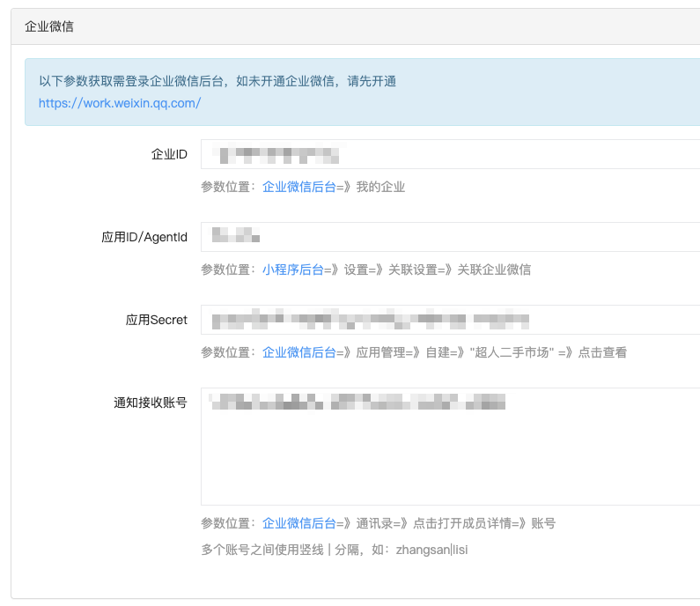
Task: Click the 关联企业微信 path text
Action: 494,270
